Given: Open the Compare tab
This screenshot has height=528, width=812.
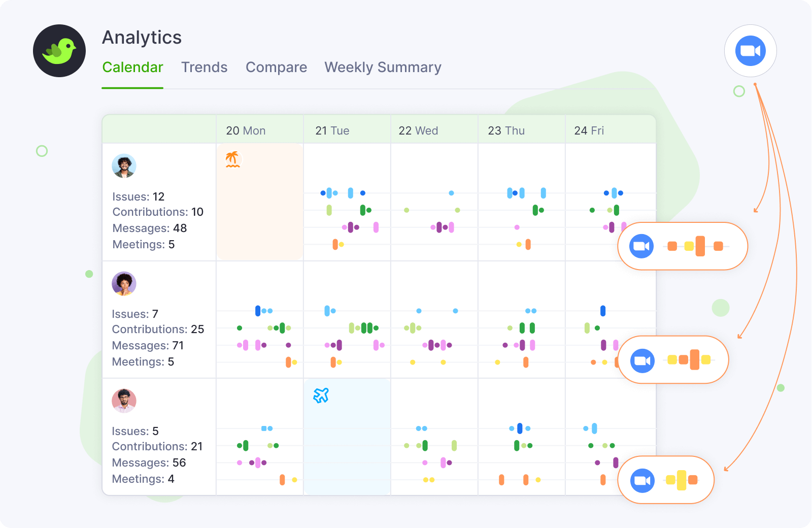Looking at the screenshot, I should [276, 68].
